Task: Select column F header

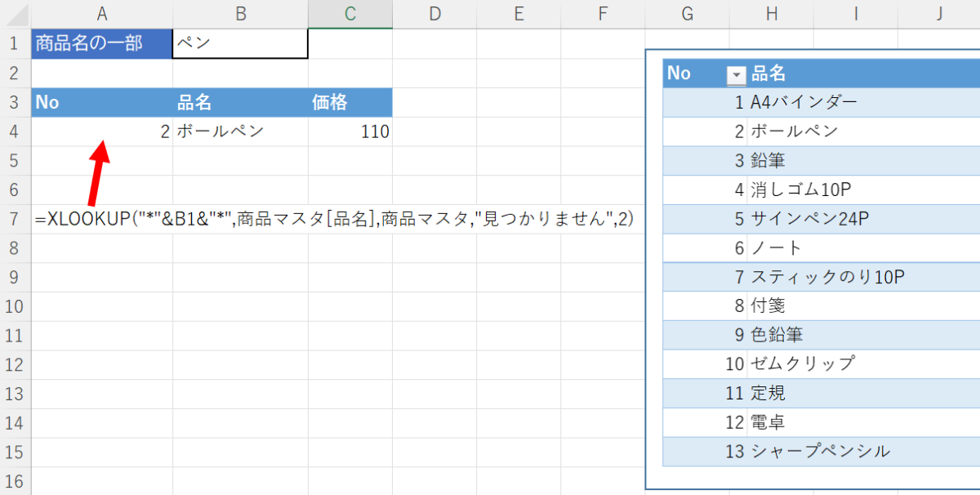Action: 602,13
